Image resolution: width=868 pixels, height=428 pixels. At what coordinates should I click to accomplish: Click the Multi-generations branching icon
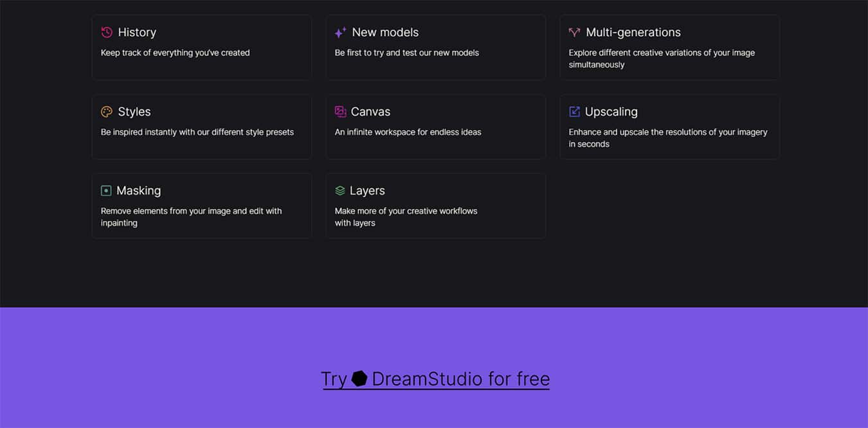tap(574, 32)
